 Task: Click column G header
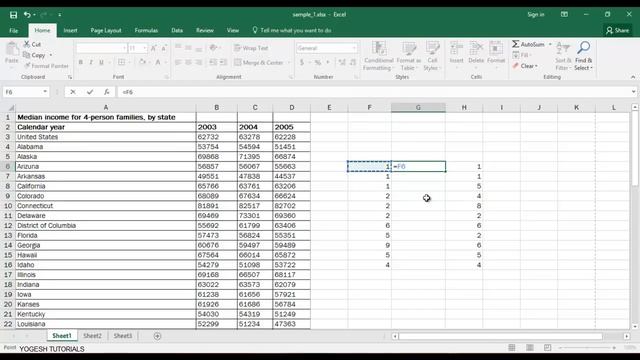tap(418, 107)
